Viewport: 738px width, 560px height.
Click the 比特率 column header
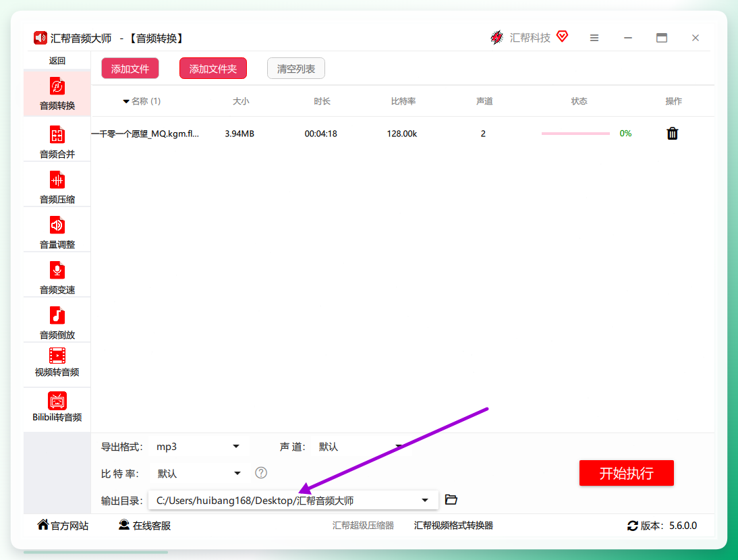[x=403, y=101]
